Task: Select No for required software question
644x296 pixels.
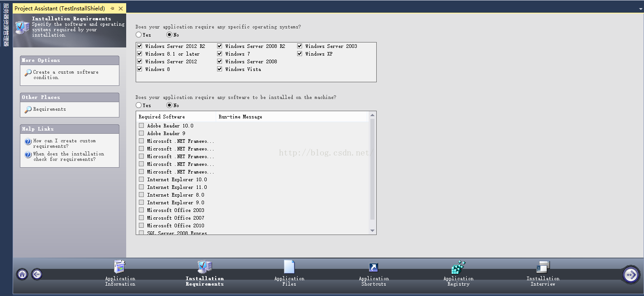Action: click(170, 105)
